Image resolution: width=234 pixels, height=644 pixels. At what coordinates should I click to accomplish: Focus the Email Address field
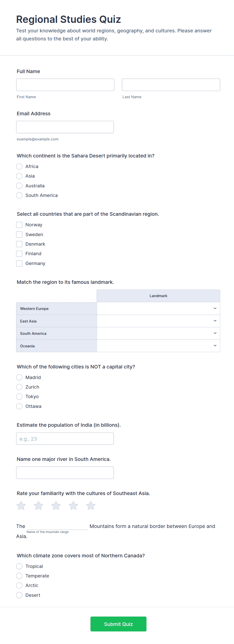coord(65,127)
